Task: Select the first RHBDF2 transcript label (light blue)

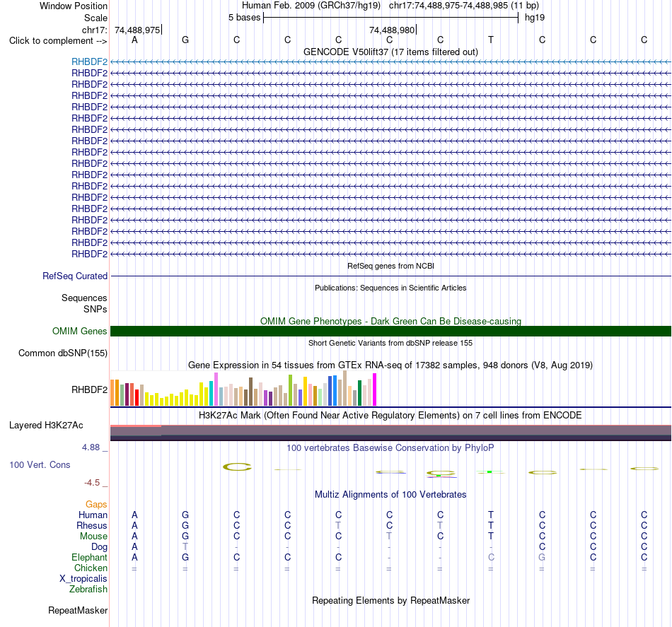Action: click(x=89, y=61)
